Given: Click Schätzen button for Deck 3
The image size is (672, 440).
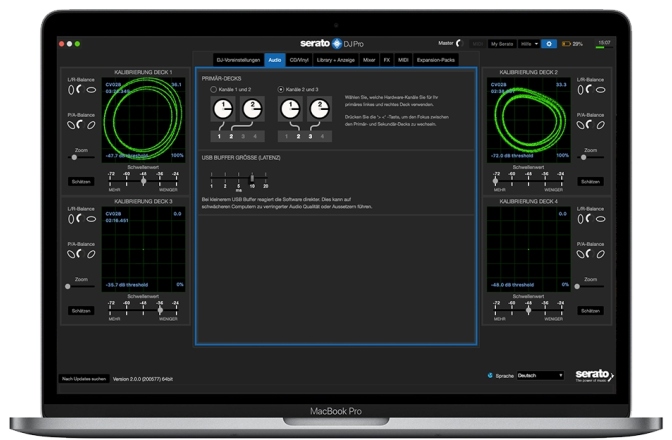Looking at the screenshot, I should click(x=81, y=311).
